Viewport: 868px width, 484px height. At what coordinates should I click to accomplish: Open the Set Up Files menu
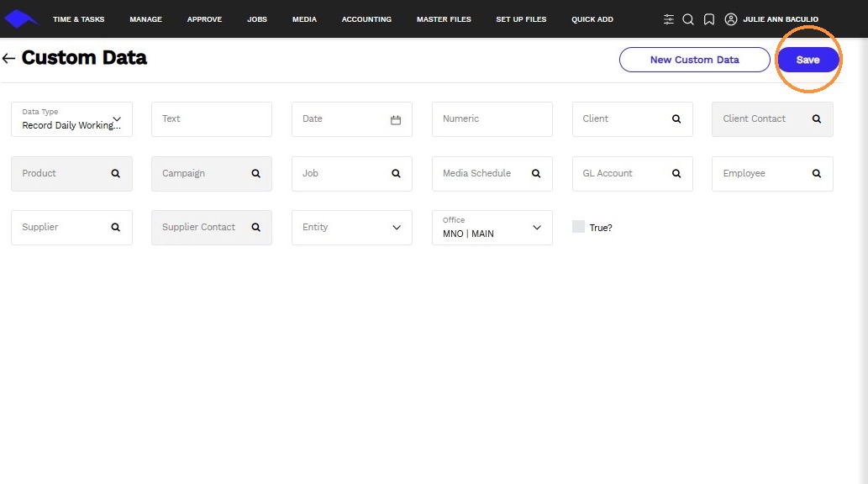(521, 19)
